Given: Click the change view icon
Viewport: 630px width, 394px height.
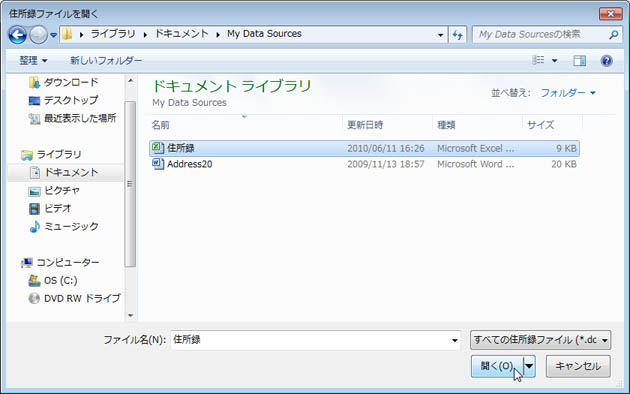Looking at the screenshot, I should 538,60.
